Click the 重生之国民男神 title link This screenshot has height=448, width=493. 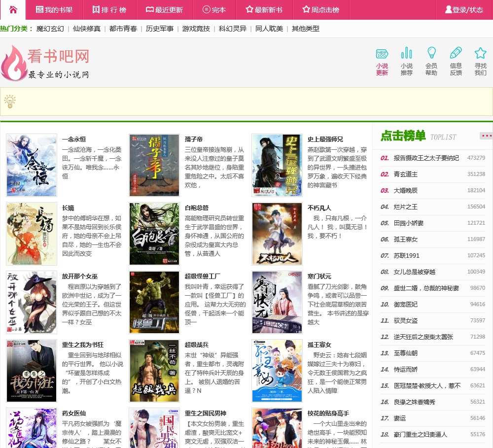(205, 414)
